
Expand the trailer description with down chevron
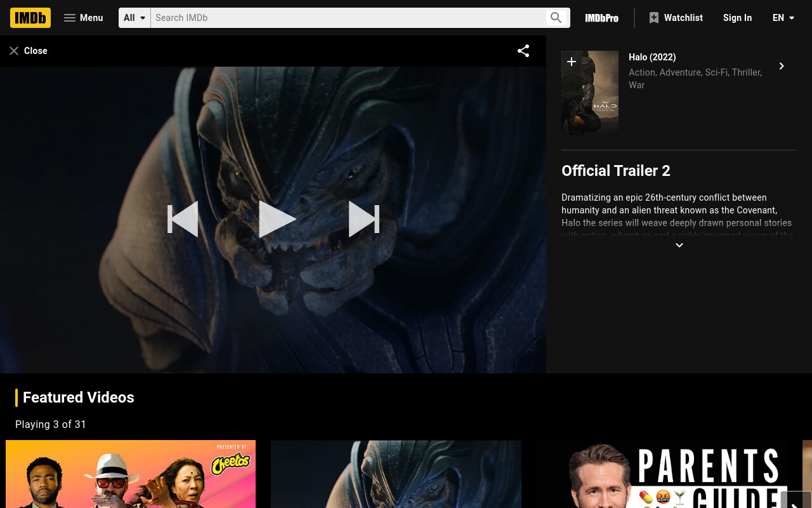[x=679, y=245]
